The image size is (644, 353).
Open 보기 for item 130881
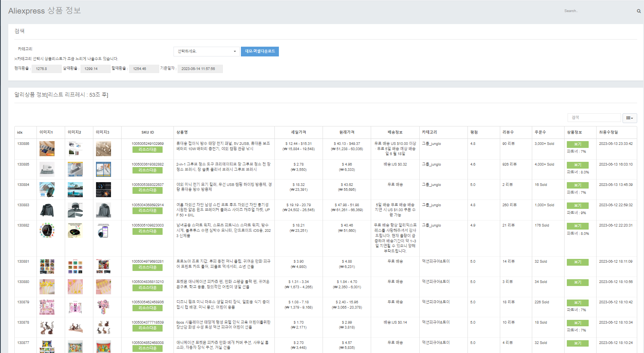(577, 262)
